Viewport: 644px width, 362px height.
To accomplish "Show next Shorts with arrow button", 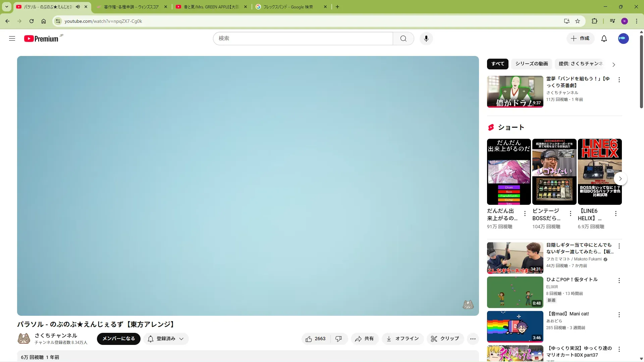I will point(620,179).
